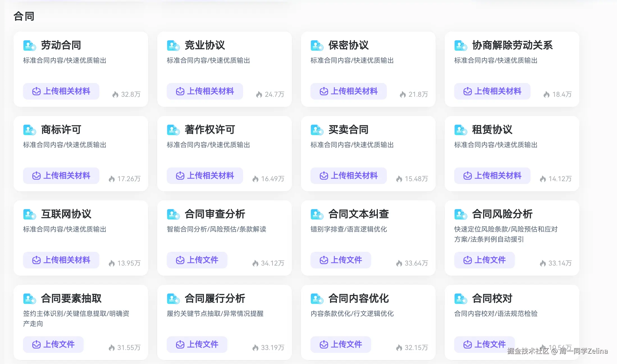
Task: Click the 商标许可 card icon
Action: [29, 130]
